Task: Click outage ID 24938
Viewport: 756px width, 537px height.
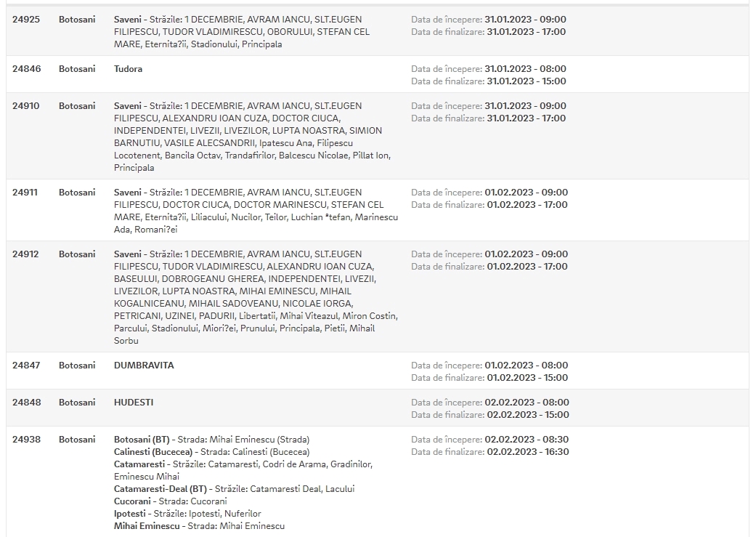Action: [27, 440]
